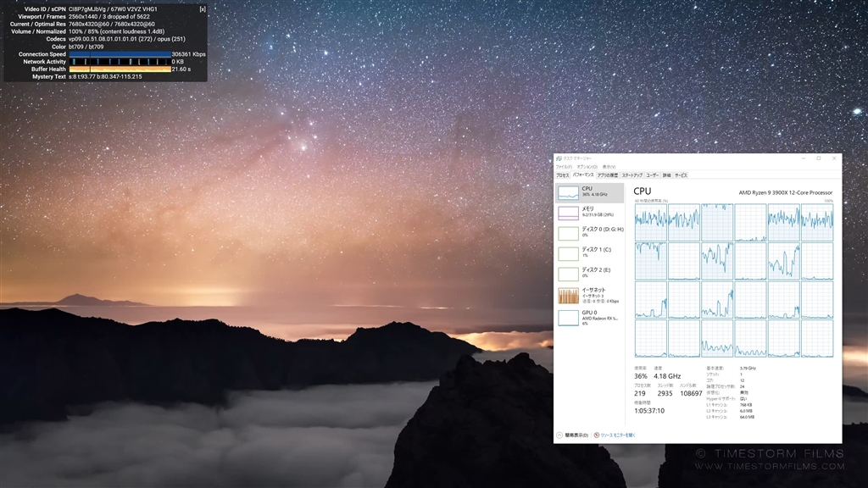Click the Connection Speed blue bar
The height and width of the screenshot is (488, 868).
click(120, 54)
